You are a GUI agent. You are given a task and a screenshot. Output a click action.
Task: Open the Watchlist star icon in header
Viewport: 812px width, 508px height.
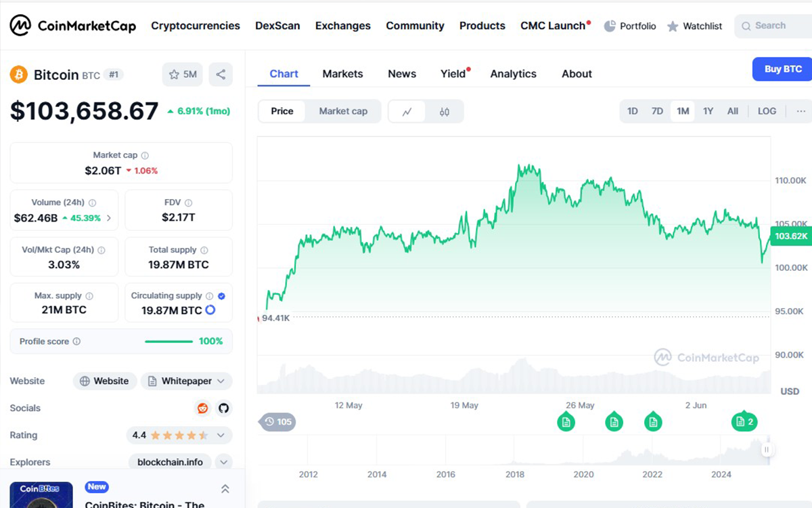tap(673, 26)
